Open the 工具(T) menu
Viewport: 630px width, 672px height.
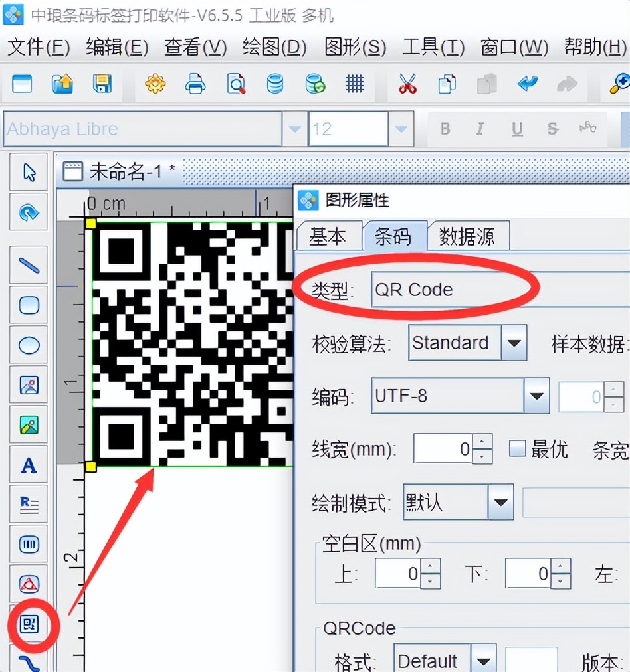(x=433, y=46)
